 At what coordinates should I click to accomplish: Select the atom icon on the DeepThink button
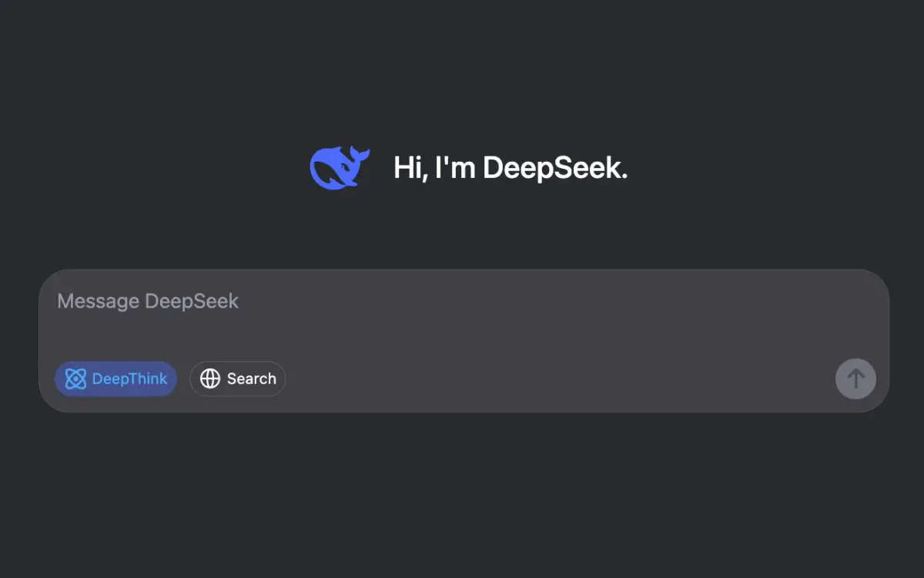[x=75, y=378]
